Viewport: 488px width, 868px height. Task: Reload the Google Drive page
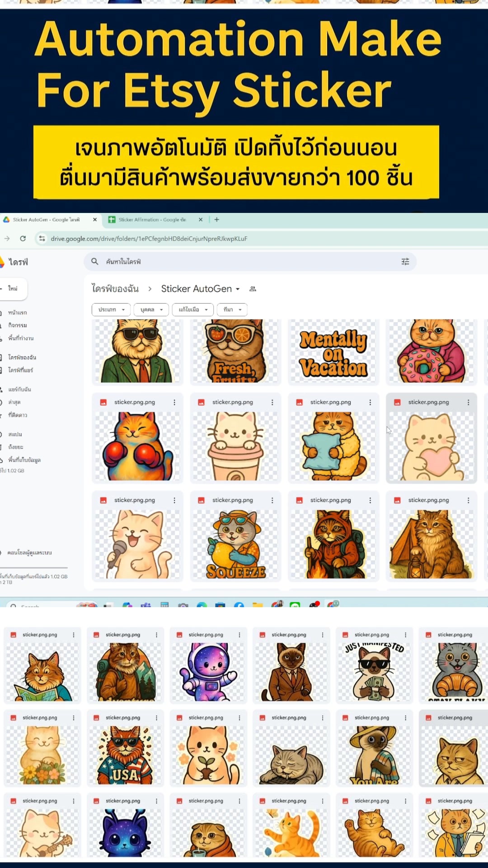pos(23,238)
